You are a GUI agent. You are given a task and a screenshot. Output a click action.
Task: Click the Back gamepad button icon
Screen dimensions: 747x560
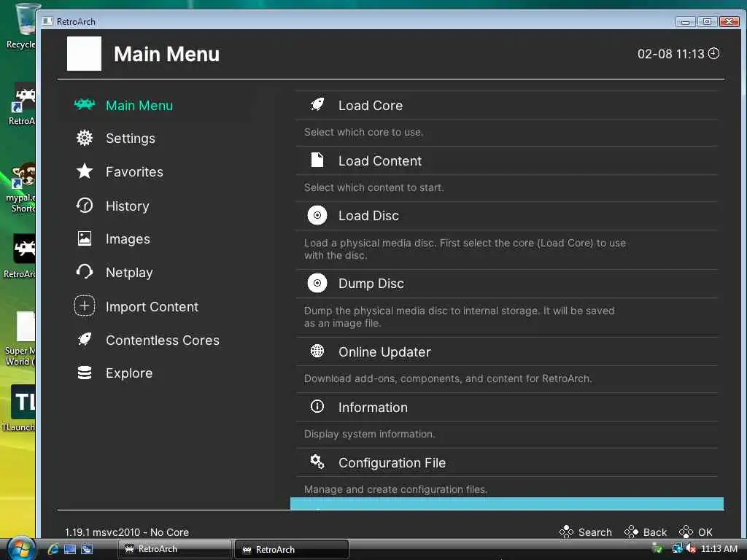(x=631, y=532)
